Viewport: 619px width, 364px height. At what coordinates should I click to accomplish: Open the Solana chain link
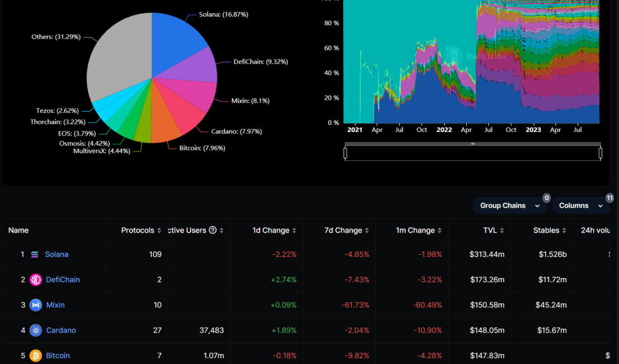(57, 254)
